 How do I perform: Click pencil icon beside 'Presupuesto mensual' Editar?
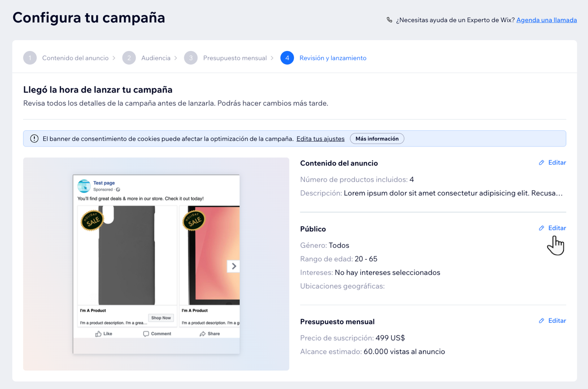click(x=541, y=320)
